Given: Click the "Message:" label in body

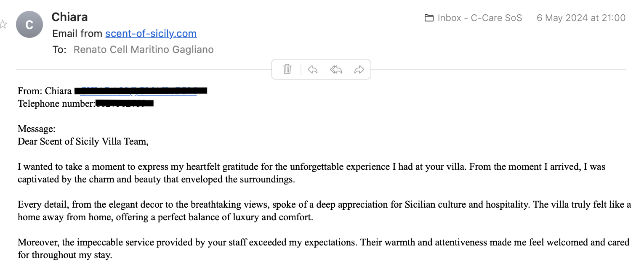Looking at the screenshot, I should pos(37,129).
